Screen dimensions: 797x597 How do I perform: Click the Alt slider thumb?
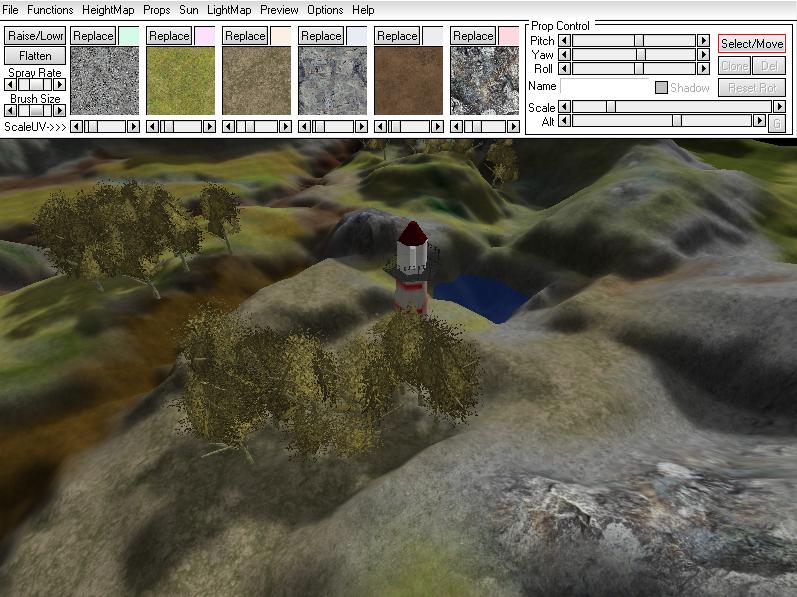tap(677, 121)
